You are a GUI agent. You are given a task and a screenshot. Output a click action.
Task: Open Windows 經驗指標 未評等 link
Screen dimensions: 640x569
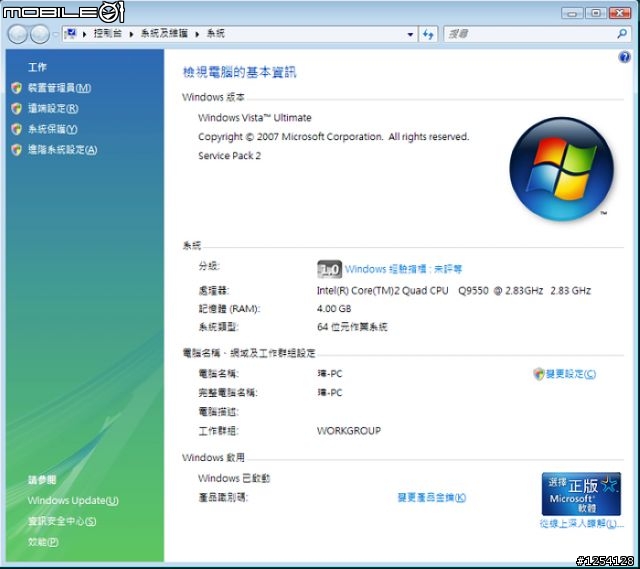point(403,269)
